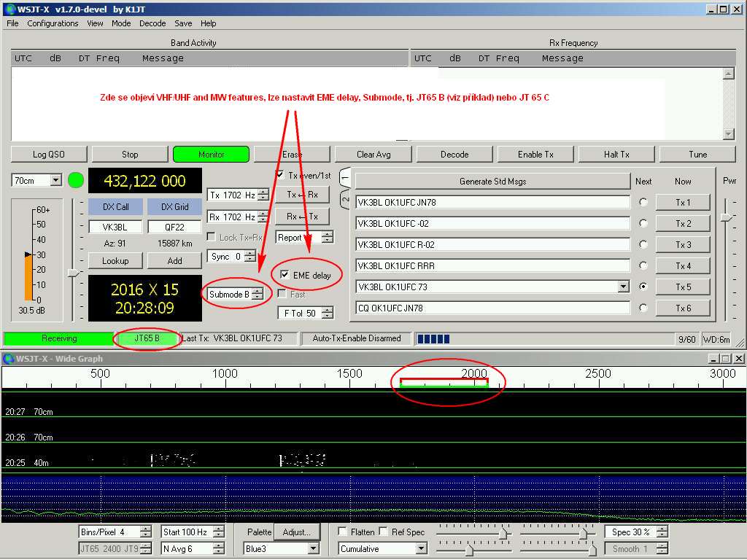Select Next radio for VK3BL OK1UFC R-02
Screen dimensions: 747x560
tap(643, 244)
